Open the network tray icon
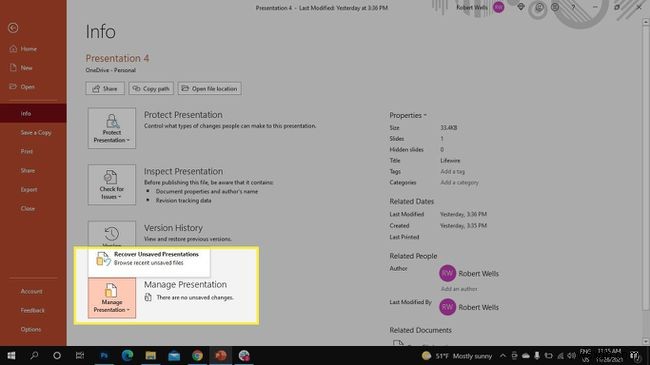This screenshot has width=650, height=365. click(x=560, y=356)
